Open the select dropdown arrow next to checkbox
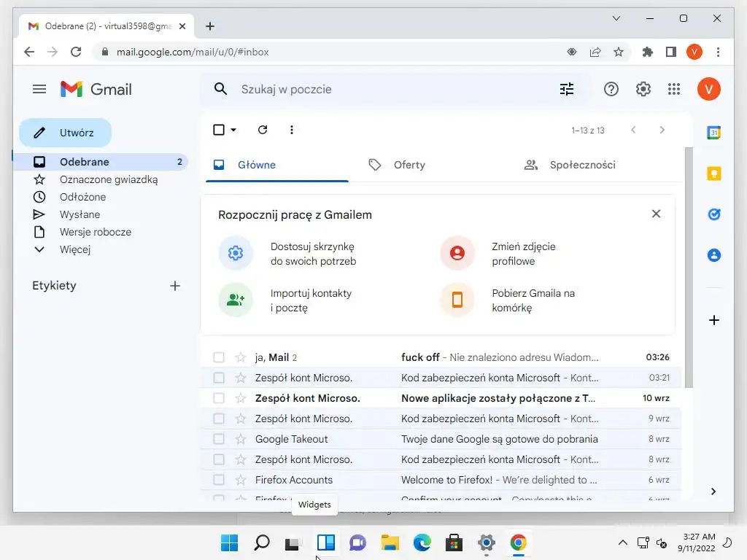 (233, 130)
